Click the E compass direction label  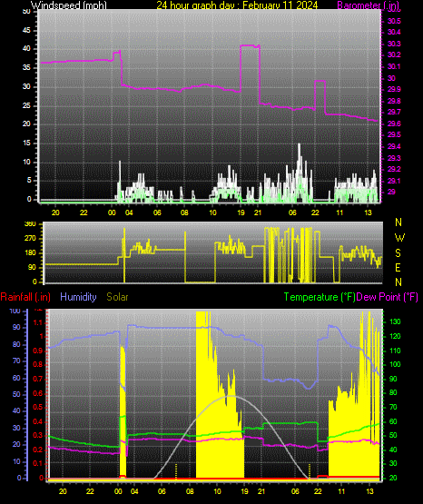point(398,268)
